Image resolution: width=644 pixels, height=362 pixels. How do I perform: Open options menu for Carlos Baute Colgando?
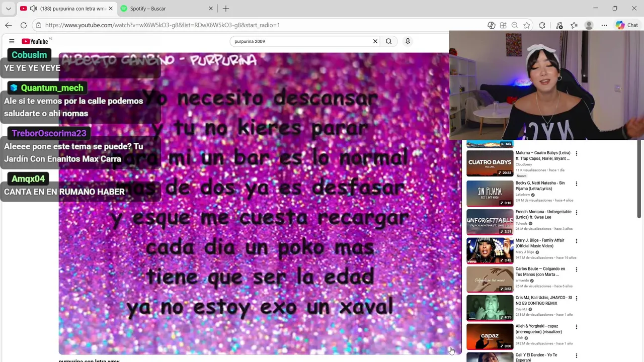tap(577, 270)
